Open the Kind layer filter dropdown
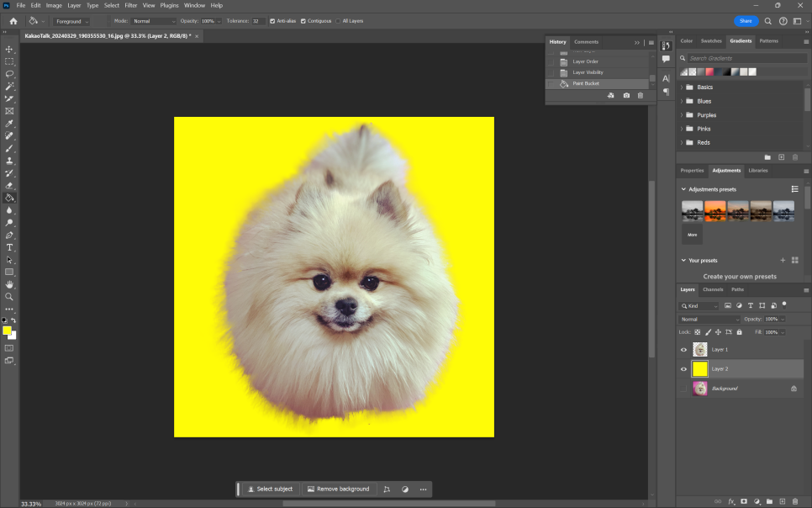Viewport: 812px width, 508px height. point(699,306)
